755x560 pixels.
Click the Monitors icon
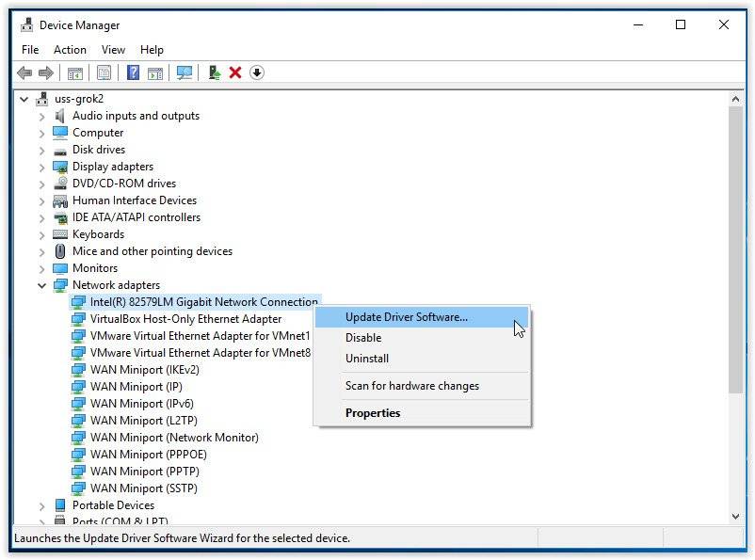[60, 268]
